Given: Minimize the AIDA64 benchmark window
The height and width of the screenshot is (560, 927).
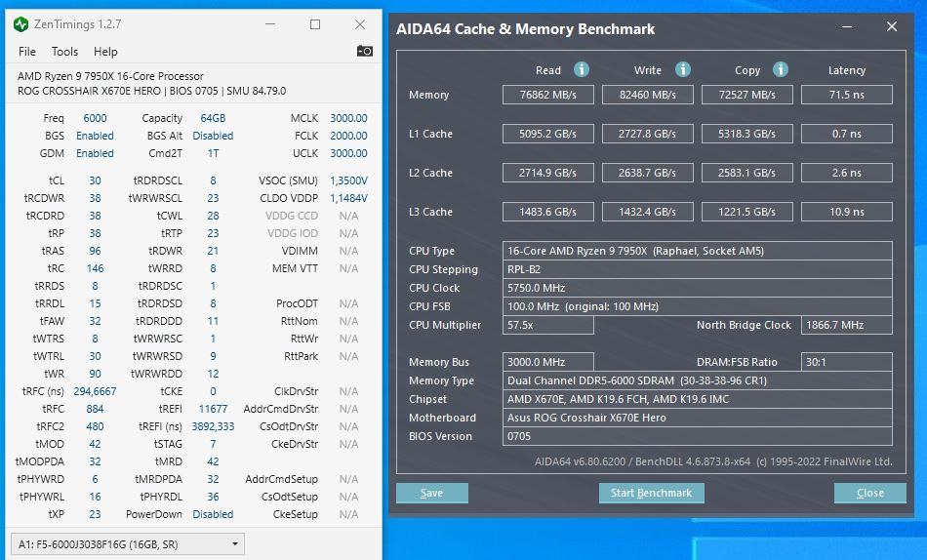Looking at the screenshot, I should pos(847,27).
